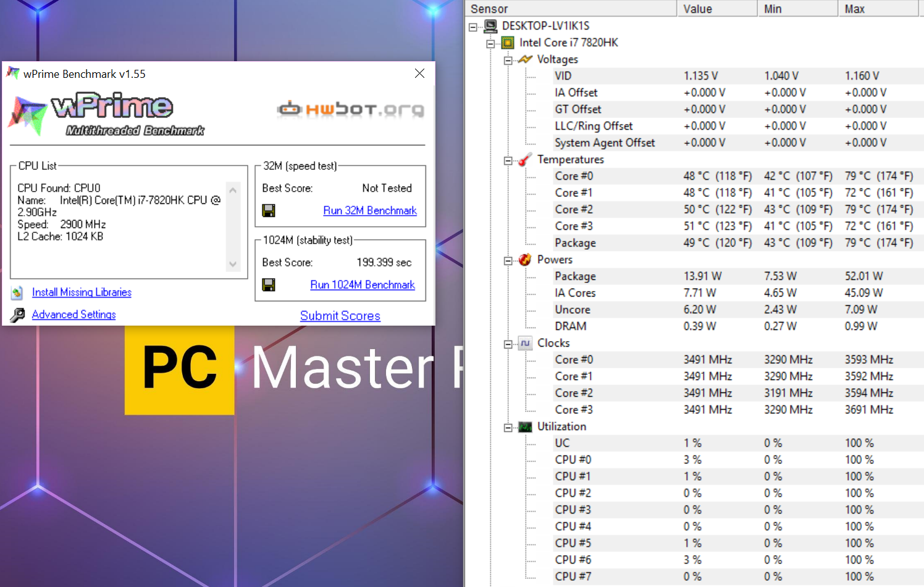Click the Install Missing Libraries icon
This screenshot has height=587, width=924.
point(17,292)
